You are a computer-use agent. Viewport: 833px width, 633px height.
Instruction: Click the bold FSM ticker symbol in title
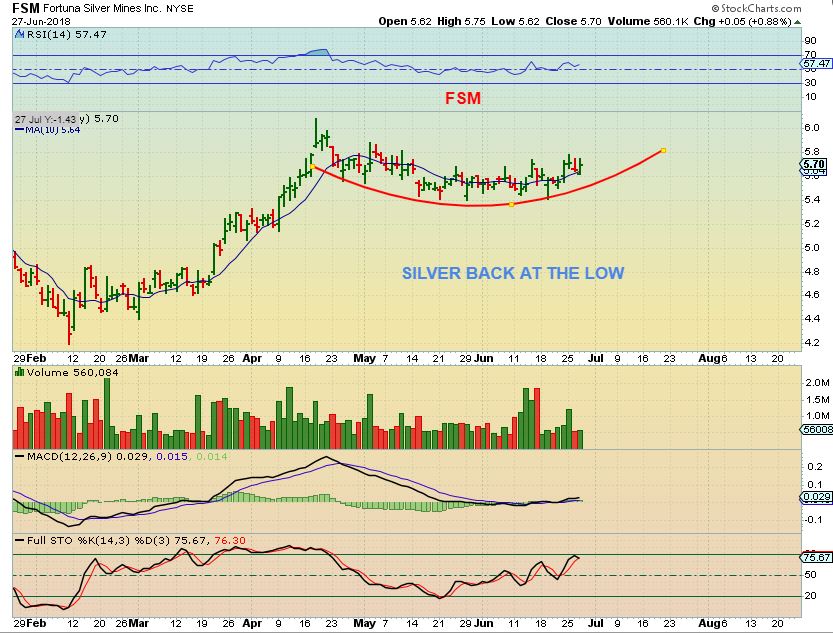pos(26,8)
